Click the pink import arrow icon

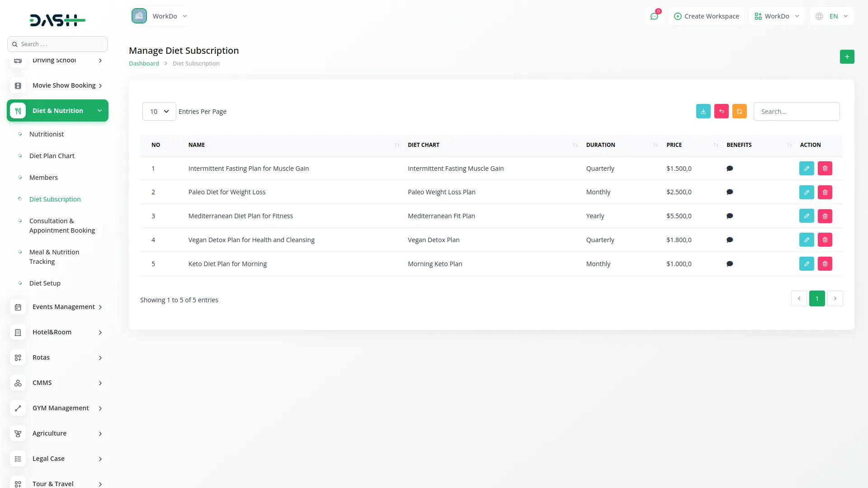tap(721, 112)
